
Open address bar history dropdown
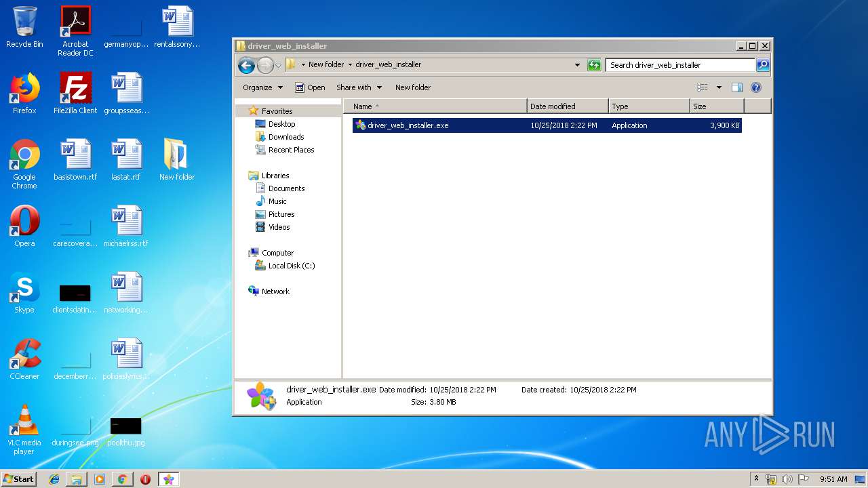point(577,65)
